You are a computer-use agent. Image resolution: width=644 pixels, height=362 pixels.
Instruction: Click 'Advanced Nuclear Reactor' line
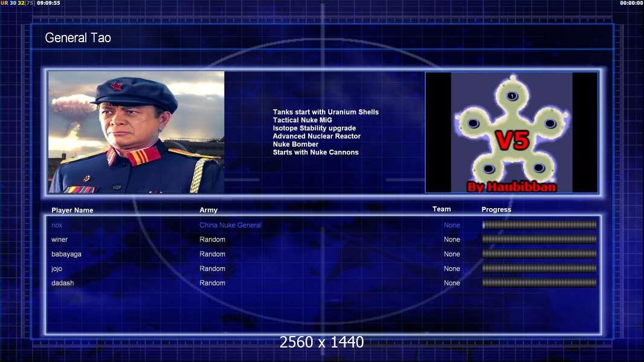click(317, 136)
